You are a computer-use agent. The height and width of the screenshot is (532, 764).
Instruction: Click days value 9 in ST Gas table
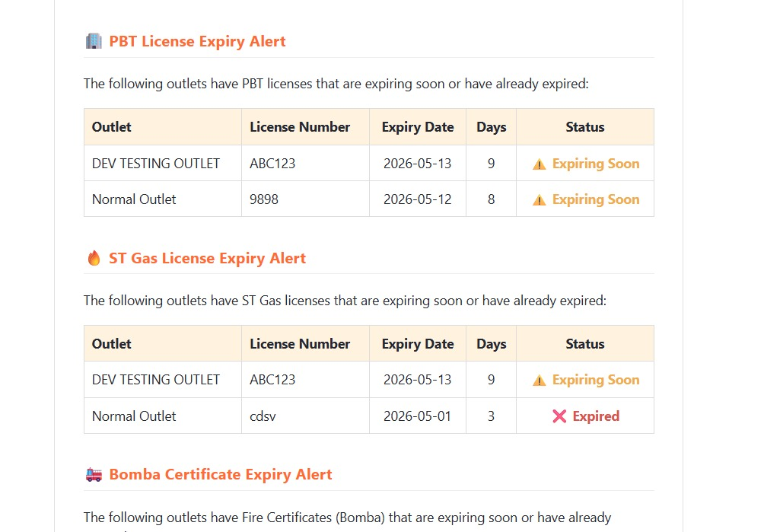491,380
